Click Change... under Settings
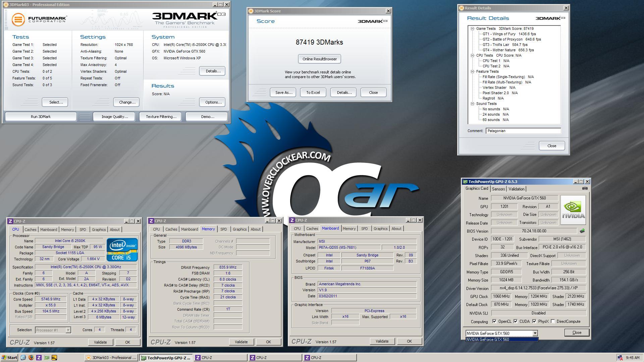The width and height of the screenshot is (644, 362). (x=127, y=102)
